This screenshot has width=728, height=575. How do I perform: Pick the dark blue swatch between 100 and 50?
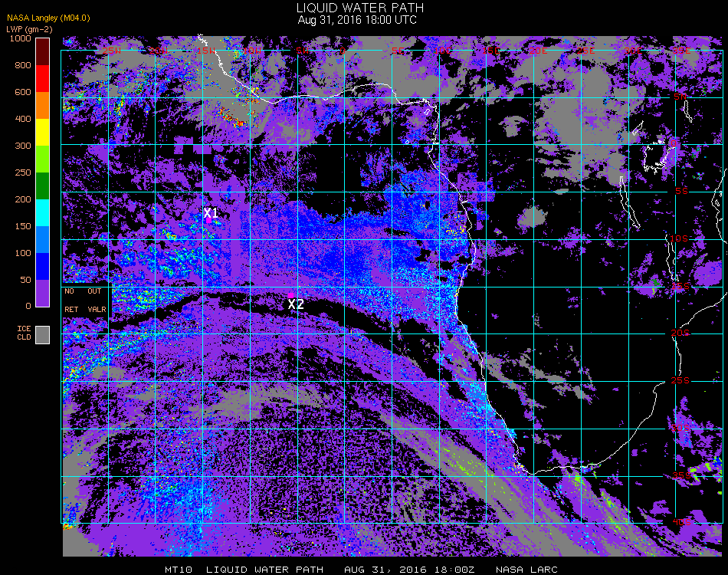[43, 267]
